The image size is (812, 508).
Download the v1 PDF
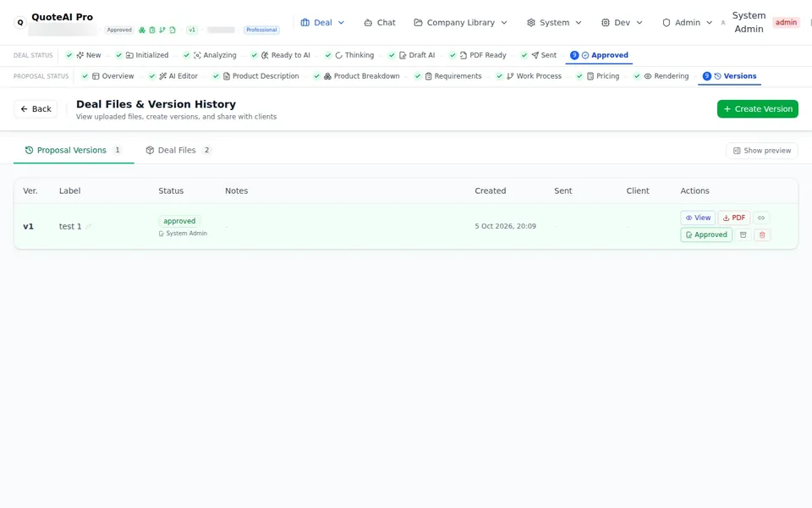[x=734, y=218]
